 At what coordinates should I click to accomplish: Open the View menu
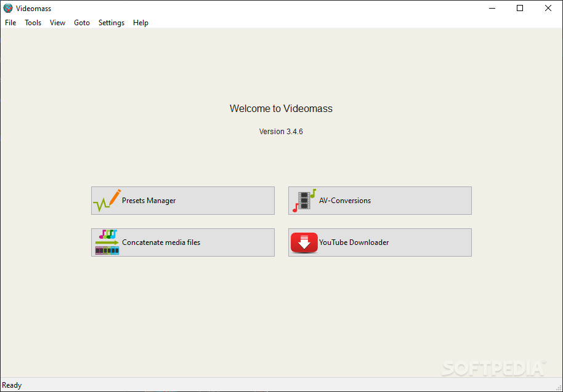[x=57, y=23]
